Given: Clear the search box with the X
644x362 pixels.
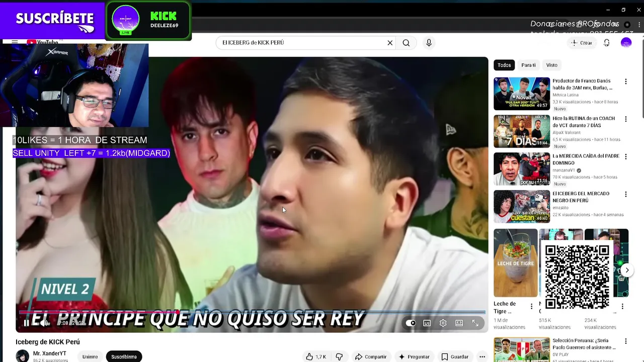Looking at the screenshot, I should (390, 43).
